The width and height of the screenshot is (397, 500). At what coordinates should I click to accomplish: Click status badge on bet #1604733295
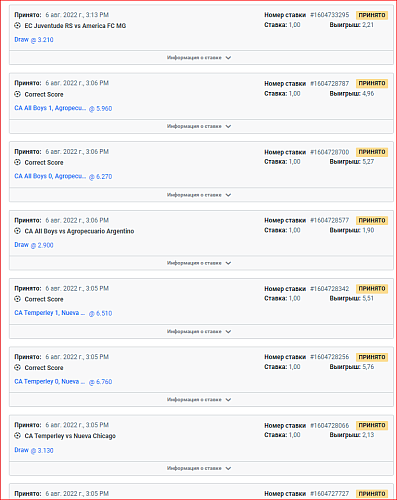pos(372,15)
